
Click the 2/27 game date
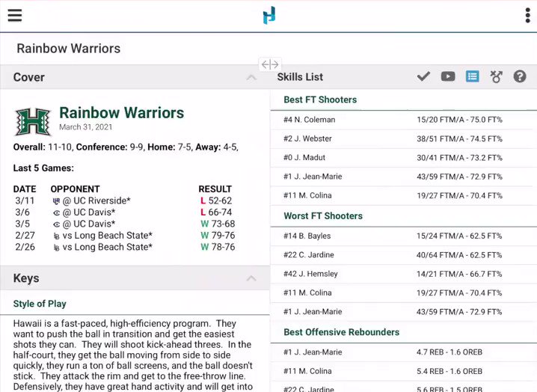coord(25,236)
